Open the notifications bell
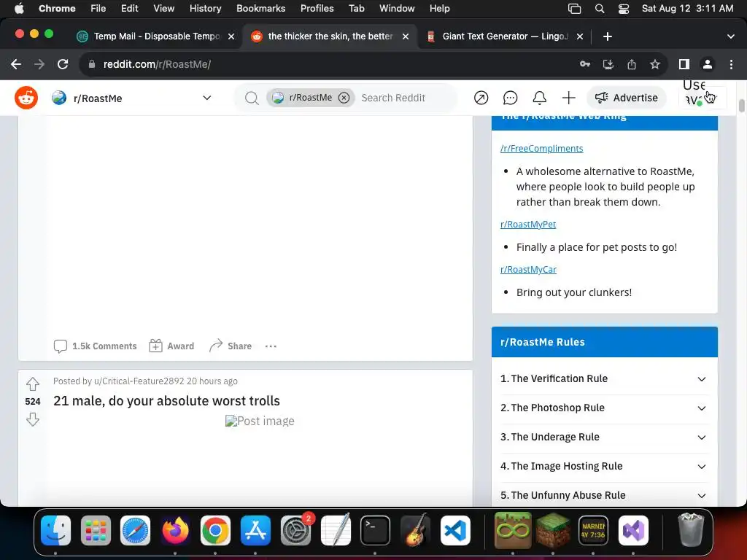The height and width of the screenshot is (560, 747). [x=539, y=98]
